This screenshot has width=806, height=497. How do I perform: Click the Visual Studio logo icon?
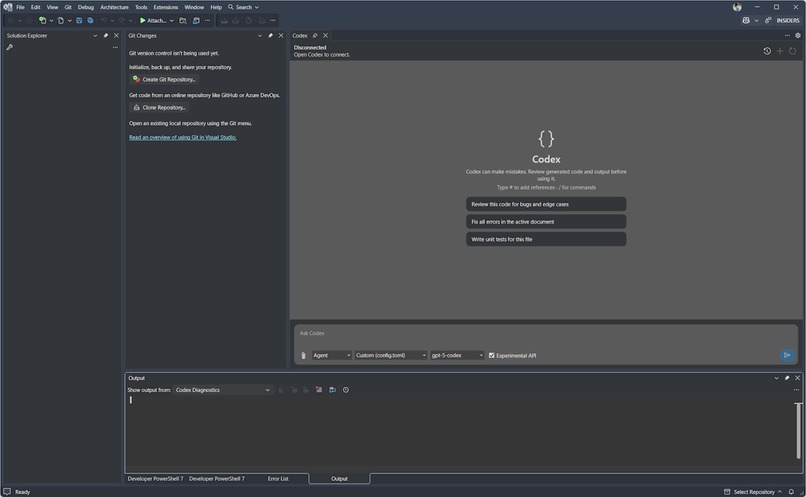pos(8,7)
